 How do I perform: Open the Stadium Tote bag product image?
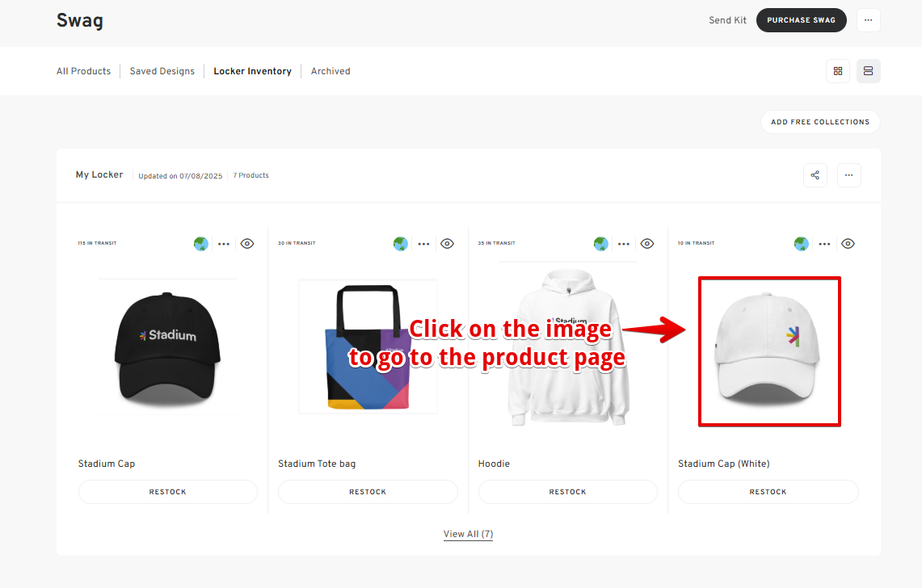368,347
